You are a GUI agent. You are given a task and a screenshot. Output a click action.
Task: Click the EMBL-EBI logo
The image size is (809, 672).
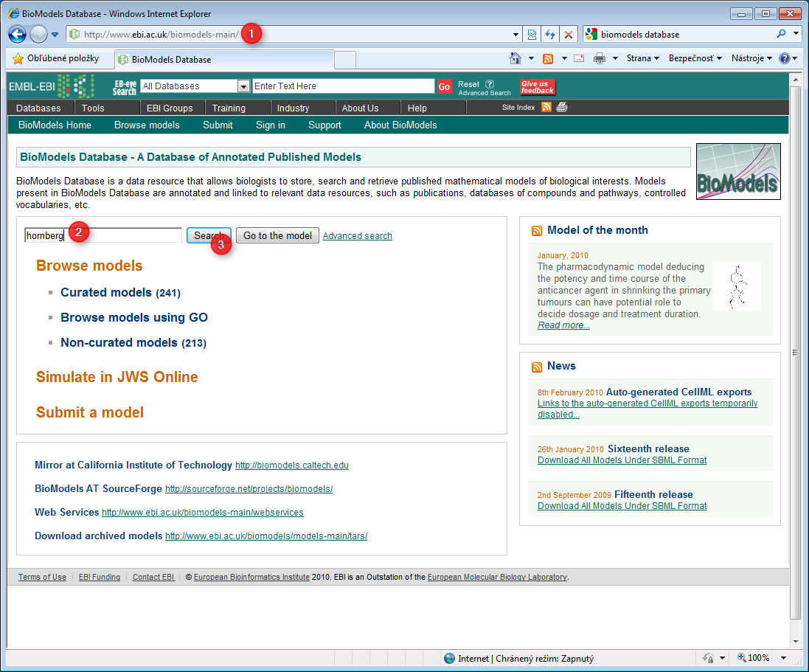(52, 86)
